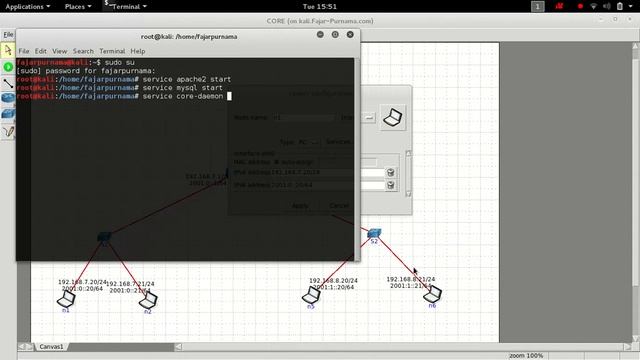
Task: Open the Wi-Fi network indicator
Action: [x=594, y=7]
